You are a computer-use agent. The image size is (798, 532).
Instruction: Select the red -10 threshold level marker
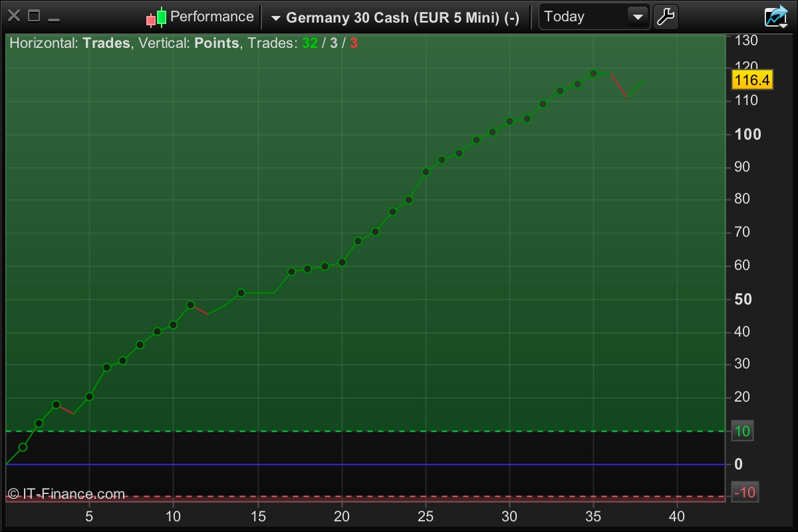coord(744,492)
